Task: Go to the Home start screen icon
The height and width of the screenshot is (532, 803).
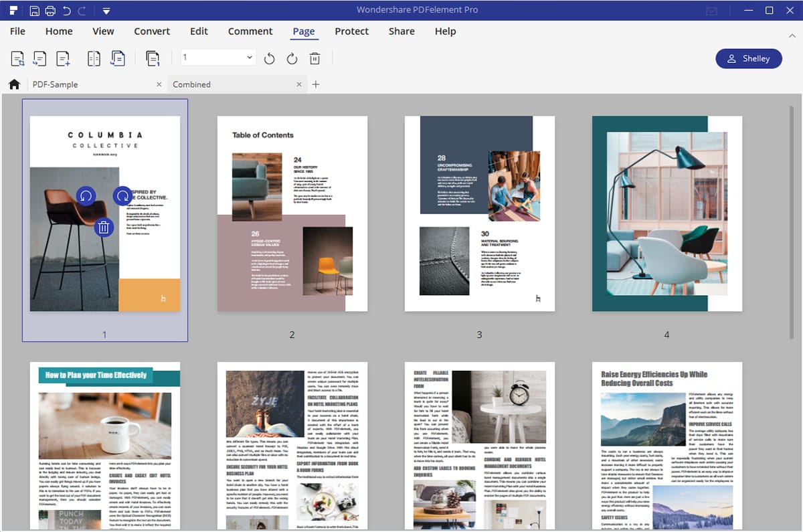Action: click(13, 84)
